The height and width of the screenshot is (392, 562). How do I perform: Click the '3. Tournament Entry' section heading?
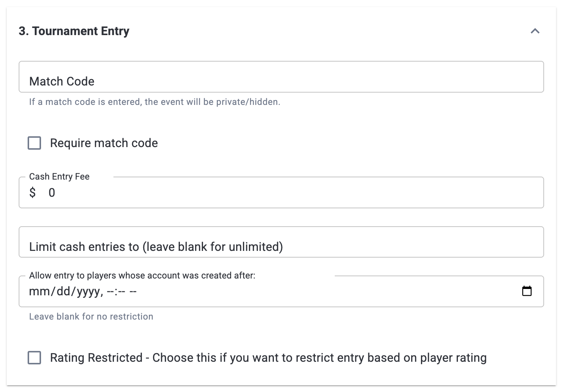pyautogui.click(x=74, y=31)
